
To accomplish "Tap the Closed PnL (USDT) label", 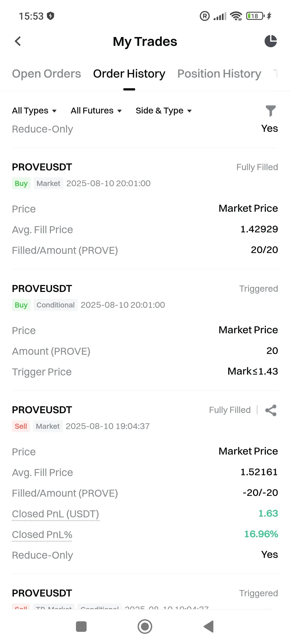I will (56, 514).
